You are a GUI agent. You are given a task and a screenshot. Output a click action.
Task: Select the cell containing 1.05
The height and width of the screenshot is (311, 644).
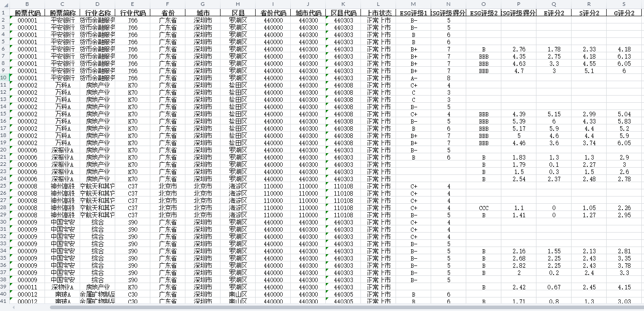tap(589, 208)
